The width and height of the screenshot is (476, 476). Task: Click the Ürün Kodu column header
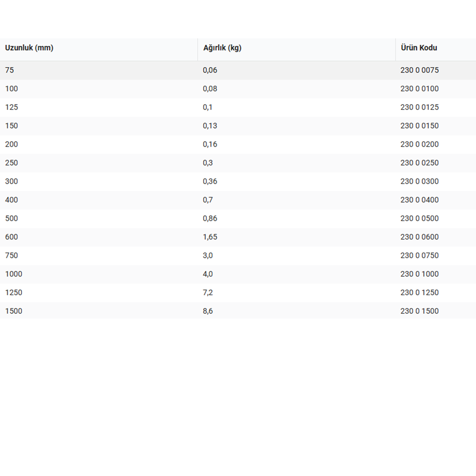tap(418, 48)
